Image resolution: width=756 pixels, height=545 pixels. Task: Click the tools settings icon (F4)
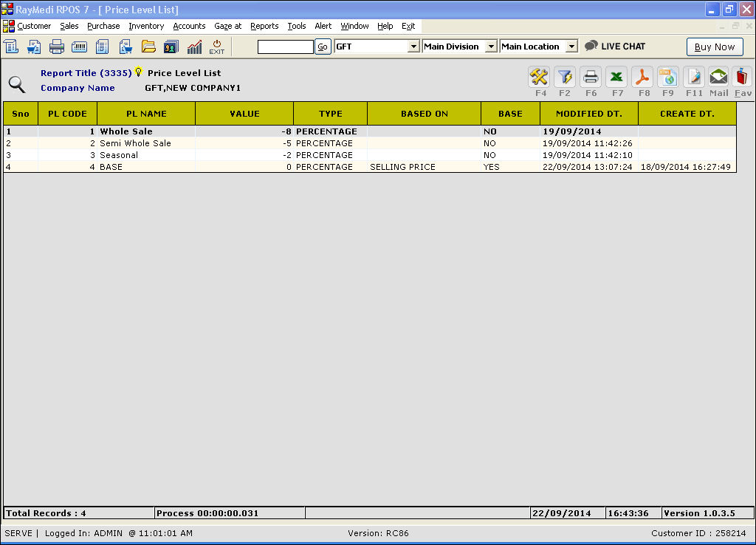pos(540,77)
